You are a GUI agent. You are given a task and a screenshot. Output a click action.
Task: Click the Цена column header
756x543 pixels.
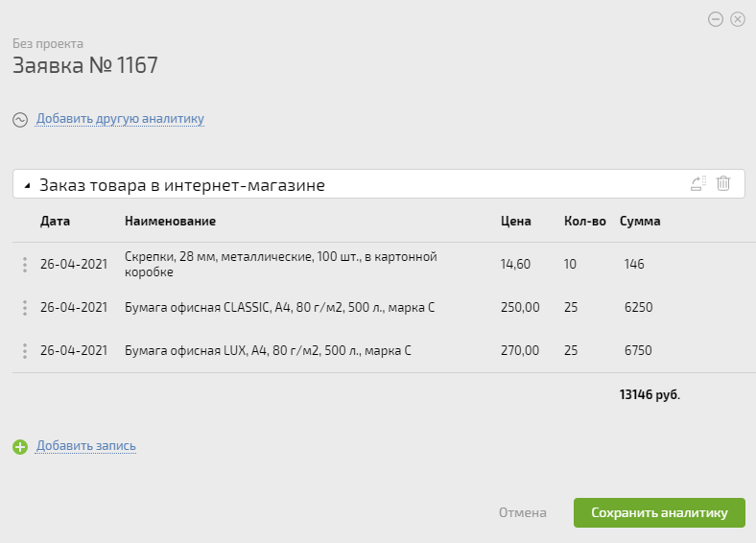[x=516, y=221]
